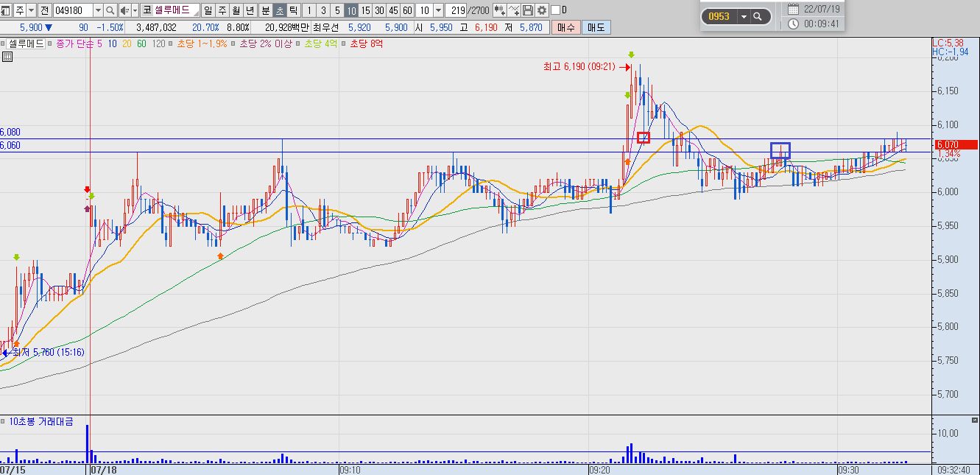Expand the stock code history dropdown
Viewport: 980px width, 475px height.
[x=98, y=10]
